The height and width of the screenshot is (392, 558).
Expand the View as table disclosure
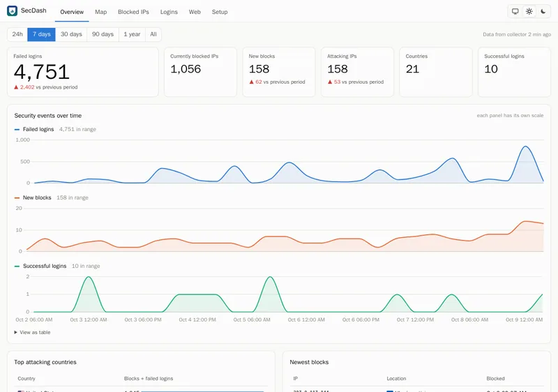pos(32,332)
